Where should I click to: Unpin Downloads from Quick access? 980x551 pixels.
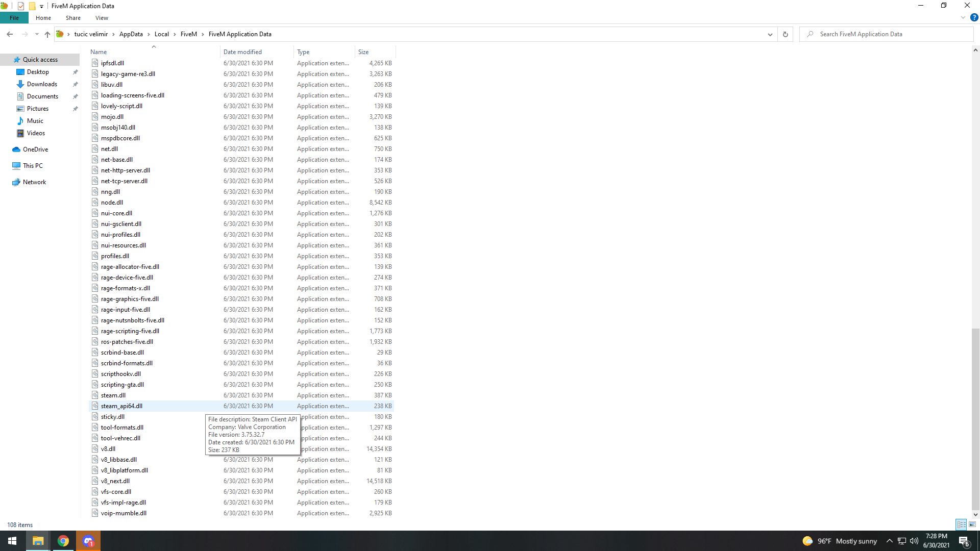click(x=76, y=84)
